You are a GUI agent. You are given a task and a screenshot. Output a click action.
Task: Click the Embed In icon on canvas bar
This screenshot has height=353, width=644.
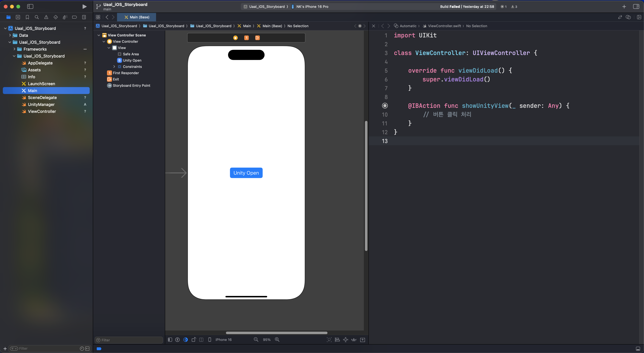362,339
